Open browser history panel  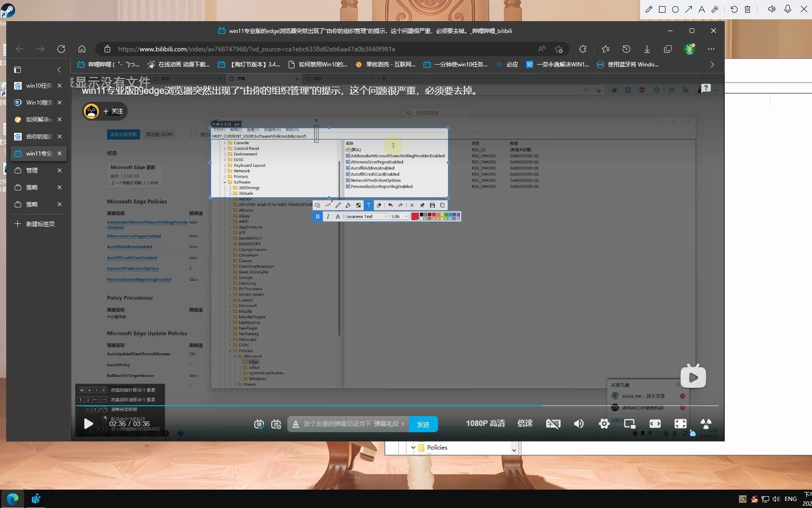(626, 49)
